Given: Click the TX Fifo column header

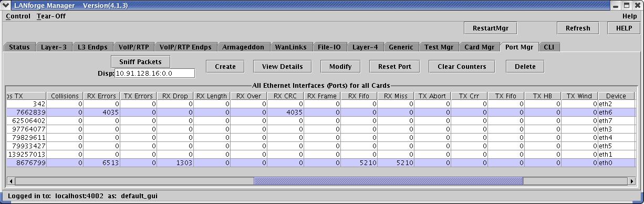Looking at the screenshot, I should click(x=506, y=96).
